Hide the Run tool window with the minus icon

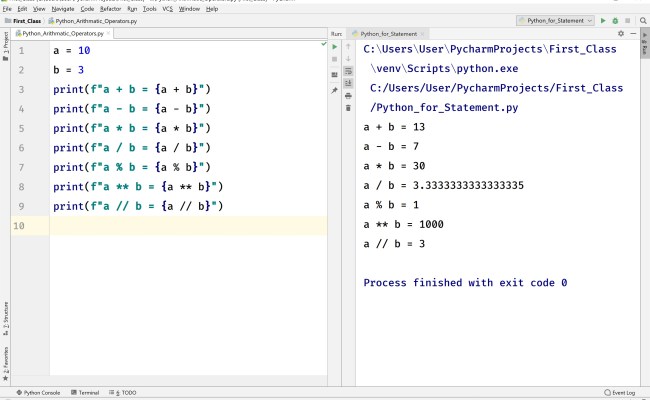click(633, 34)
